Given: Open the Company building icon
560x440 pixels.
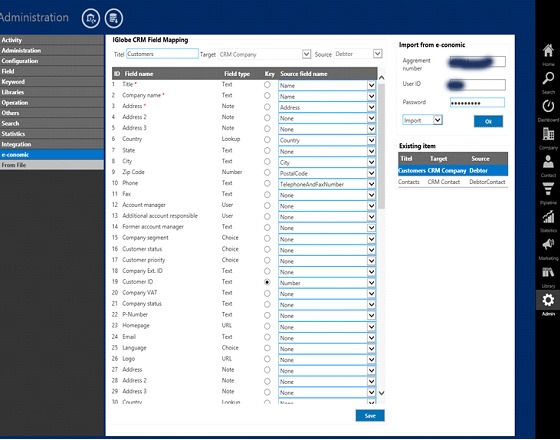Looking at the screenshot, I should [x=548, y=134].
